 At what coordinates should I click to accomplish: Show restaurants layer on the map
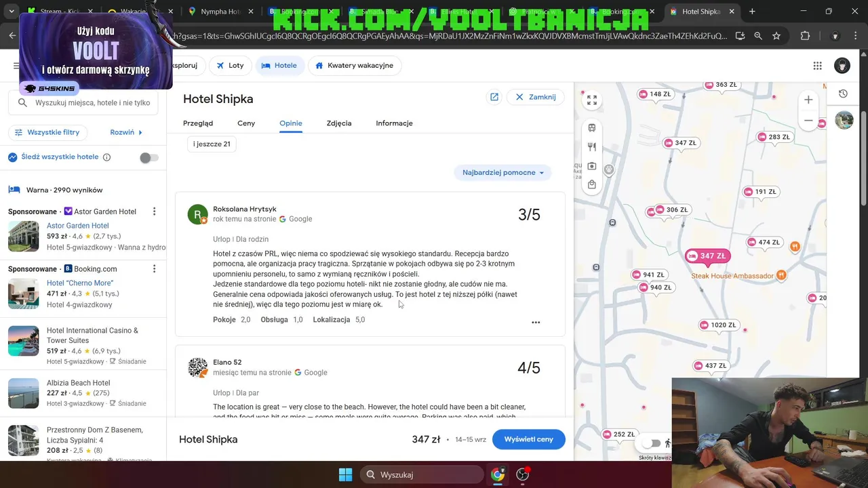pos(592,146)
